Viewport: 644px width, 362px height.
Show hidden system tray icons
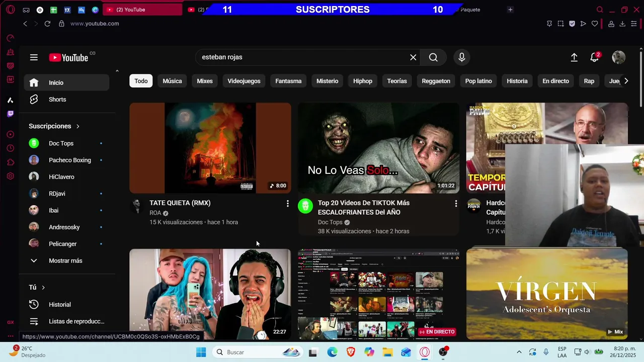(519, 352)
